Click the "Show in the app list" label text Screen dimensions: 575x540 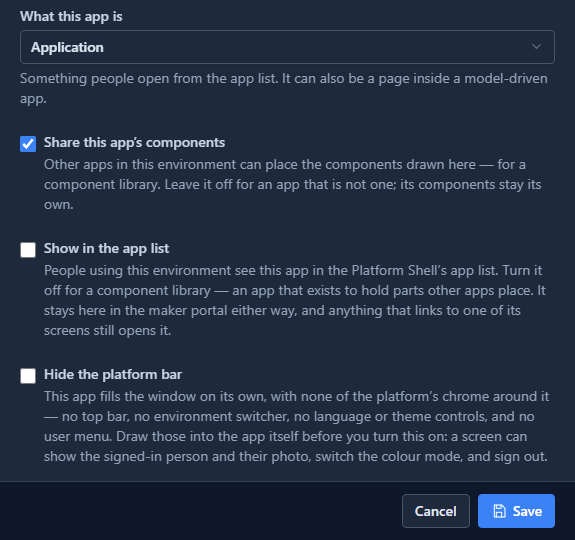(106, 249)
